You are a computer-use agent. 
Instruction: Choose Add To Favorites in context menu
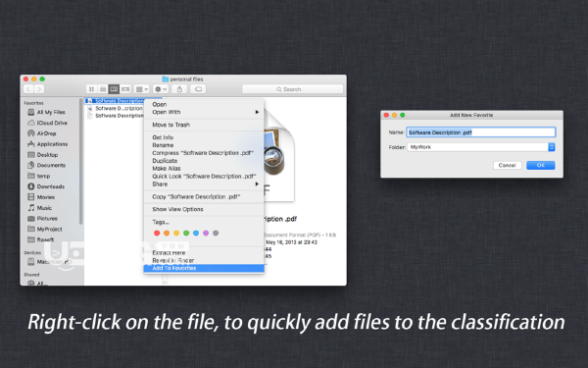(204, 268)
